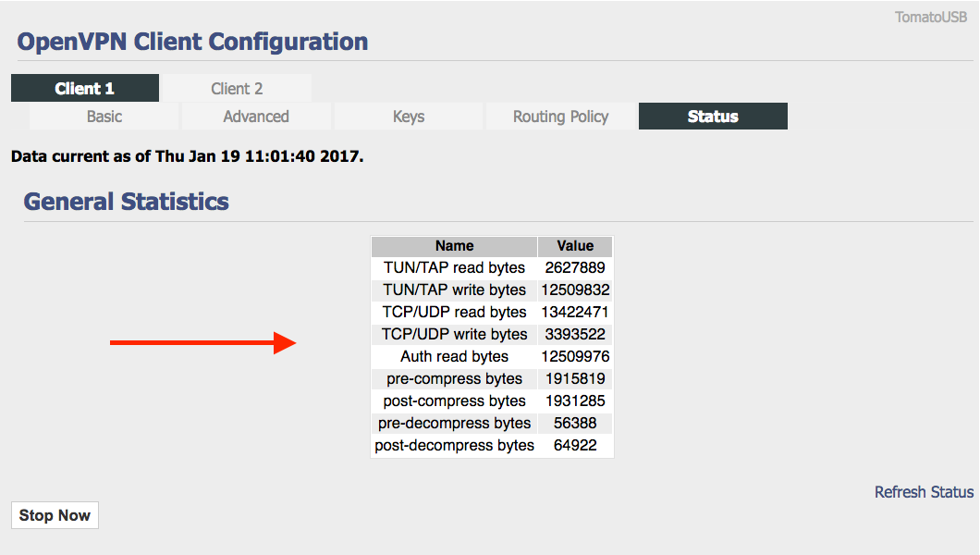Click the TomatoUSB label
The image size is (980, 555).
pos(931,17)
